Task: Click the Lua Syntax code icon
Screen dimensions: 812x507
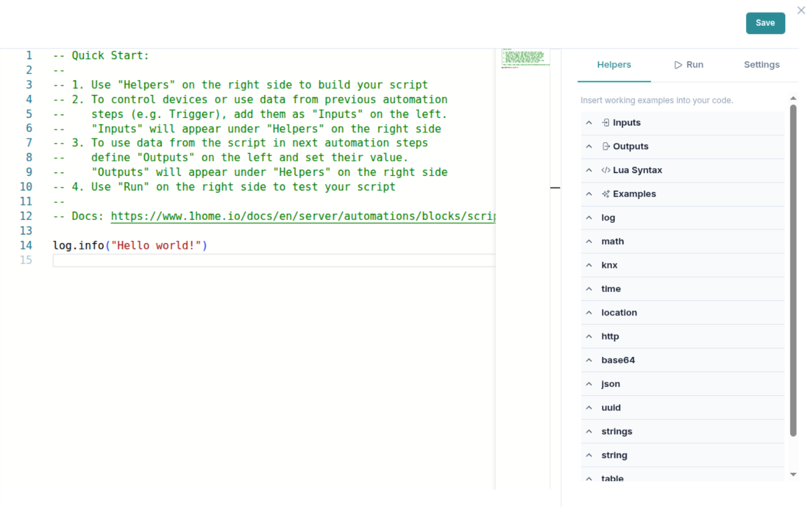Action: point(605,170)
